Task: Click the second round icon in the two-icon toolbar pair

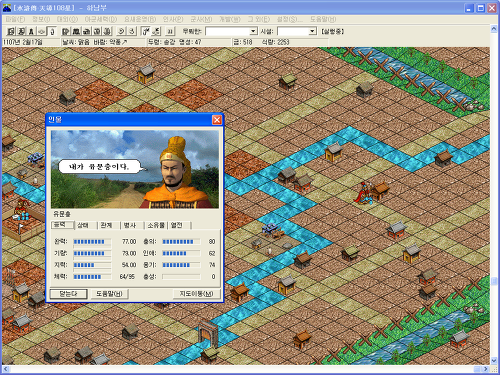Action: 132,31
